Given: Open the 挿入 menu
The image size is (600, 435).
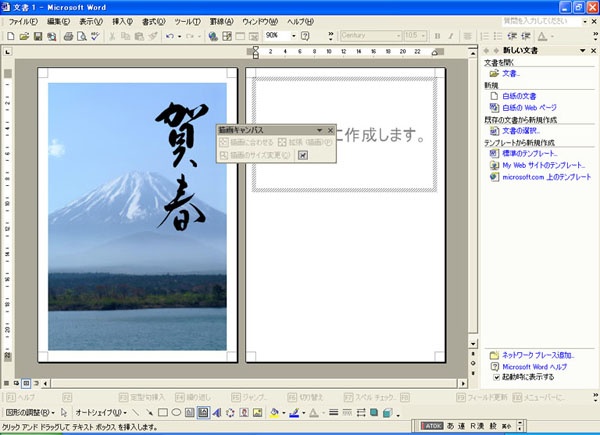Looking at the screenshot, I should pos(123,20).
